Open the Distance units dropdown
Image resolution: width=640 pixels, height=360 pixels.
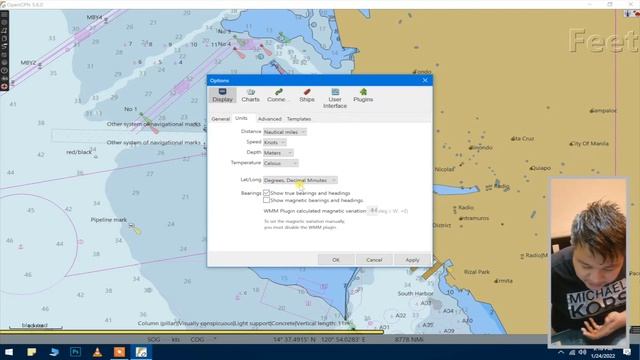tap(285, 132)
